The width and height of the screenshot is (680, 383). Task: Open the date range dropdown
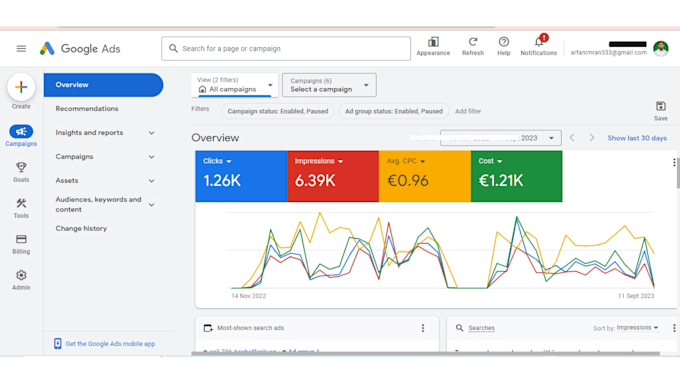pos(500,138)
